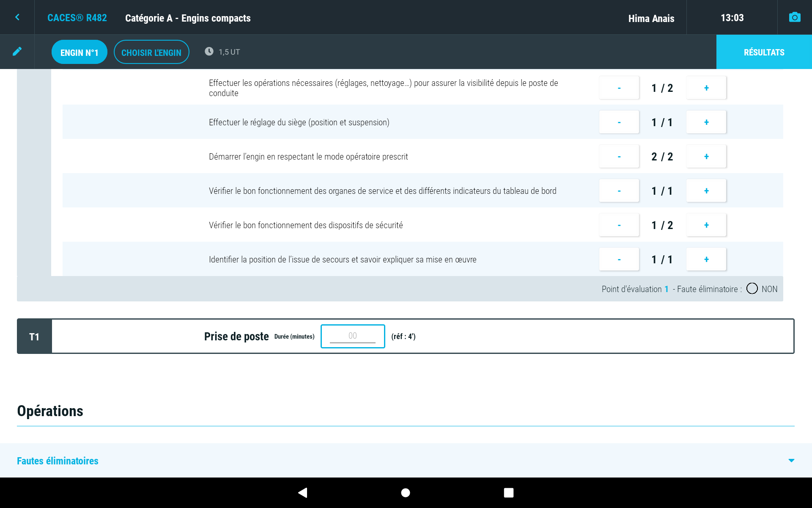Focus the Prise de poste duration field
Viewport: 812px width, 508px height.
pos(353,336)
